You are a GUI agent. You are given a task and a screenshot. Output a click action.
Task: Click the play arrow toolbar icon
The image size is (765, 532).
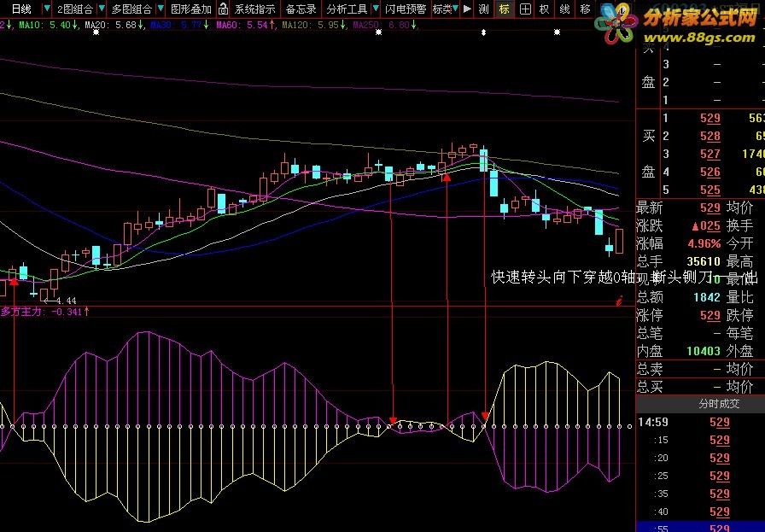pos(467,9)
